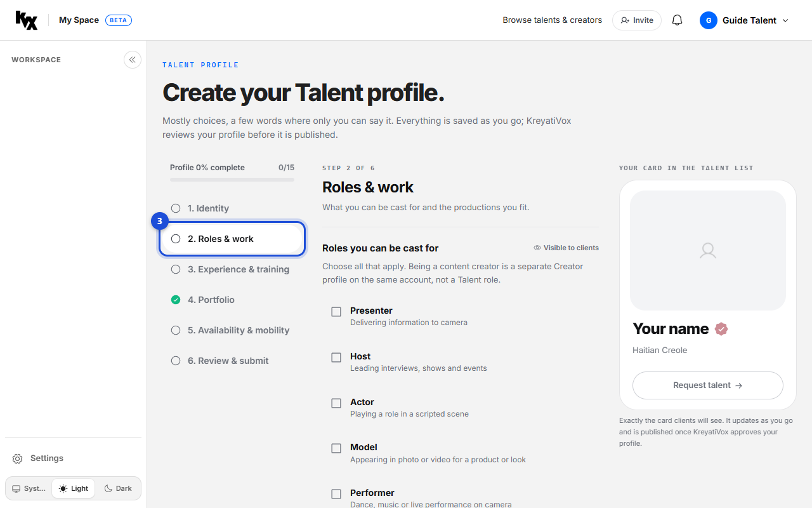Screen dimensions: 812x508
Task: Check the Host role checkbox
Action: [336, 358]
